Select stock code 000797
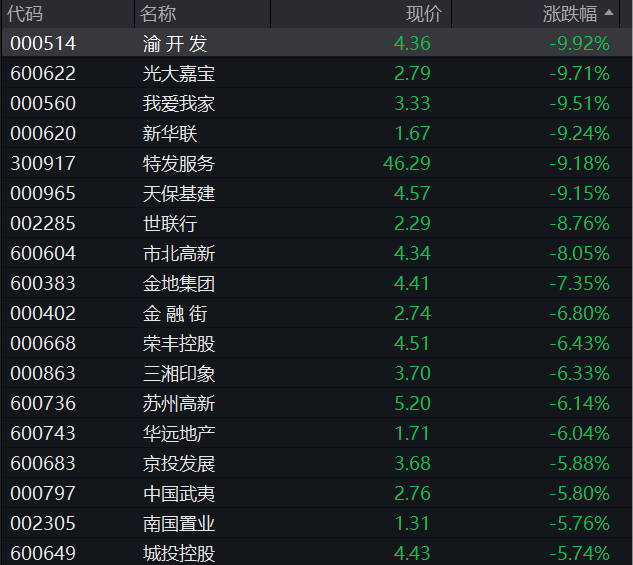This screenshot has width=633, height=565. [x=43, y=494]
